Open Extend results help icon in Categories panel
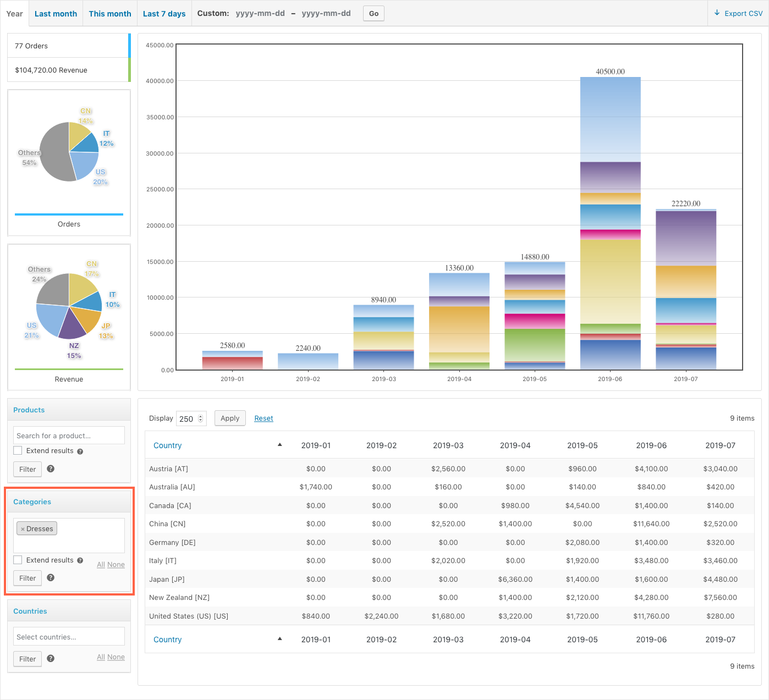This screenshot has width=769, height=700. pyautogui.click(x=80, y=560)
